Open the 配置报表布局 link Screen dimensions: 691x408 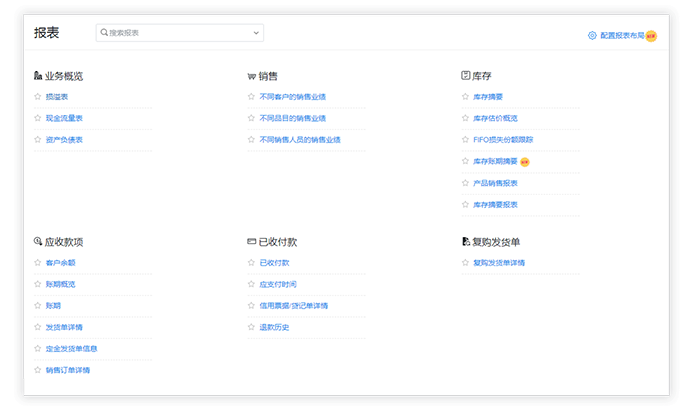tap(621, 35)
